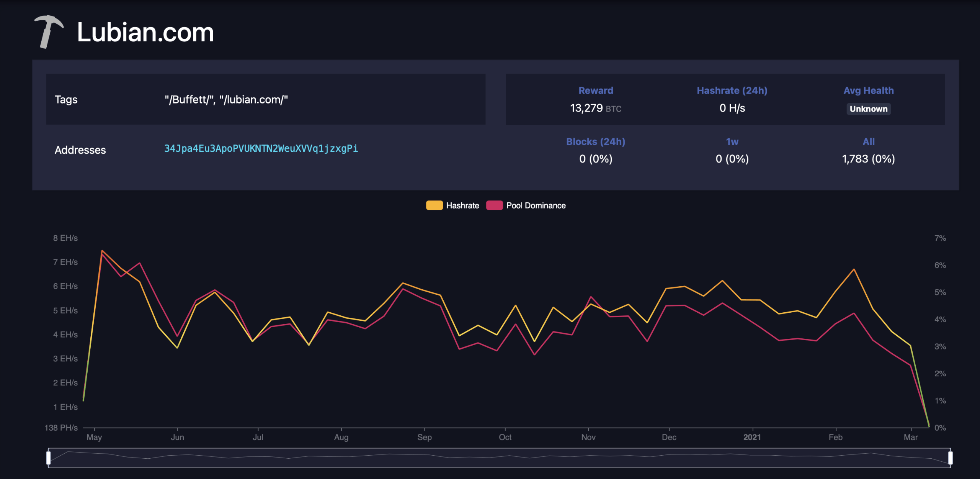
Task: Toggle the red Pool Dominance legend swatch
Action: click(x=494, y=205)
